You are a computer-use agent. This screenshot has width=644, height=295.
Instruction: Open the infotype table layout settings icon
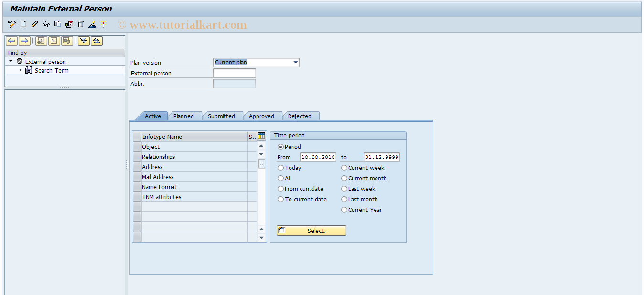pos(261,136)
